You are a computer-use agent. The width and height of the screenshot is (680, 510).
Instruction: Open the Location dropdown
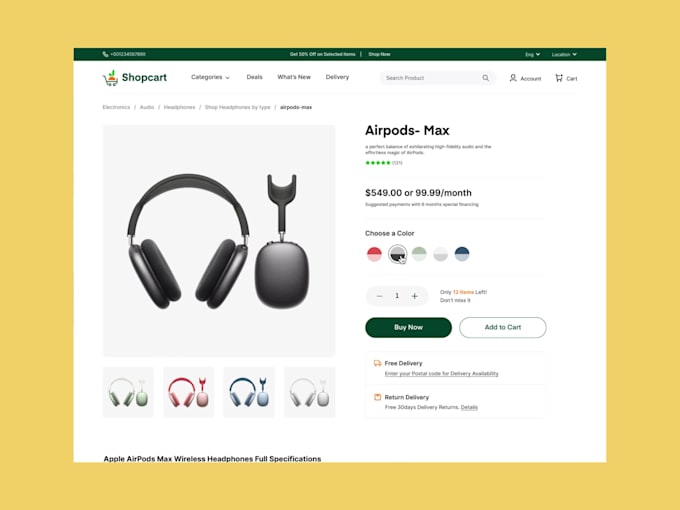564,55
